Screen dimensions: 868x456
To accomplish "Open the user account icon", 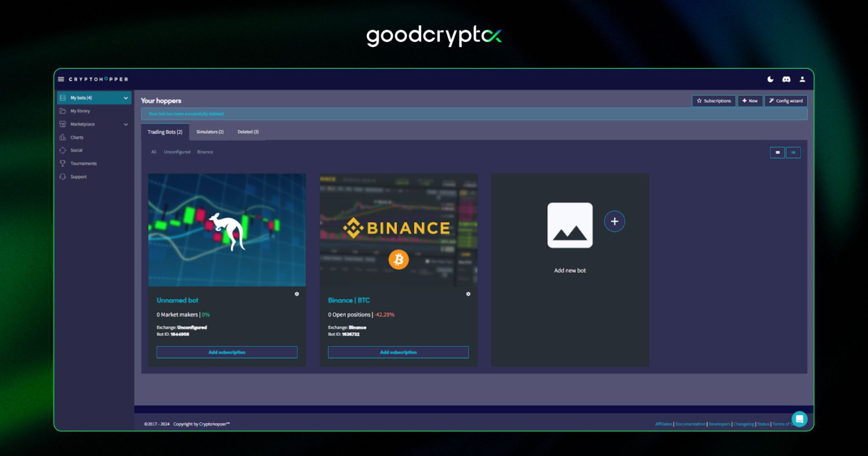I will click(802, 79).
